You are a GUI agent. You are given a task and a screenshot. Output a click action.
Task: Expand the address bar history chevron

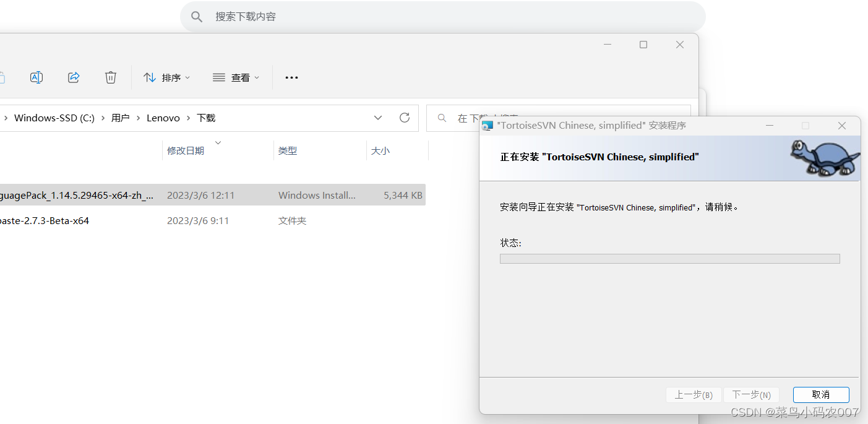coord(378,118)
